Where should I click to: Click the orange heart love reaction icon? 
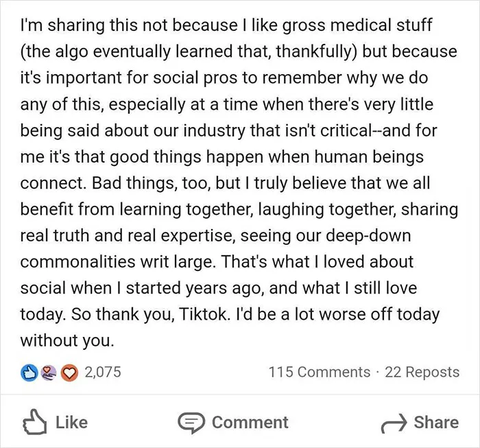tap(69, 373)
